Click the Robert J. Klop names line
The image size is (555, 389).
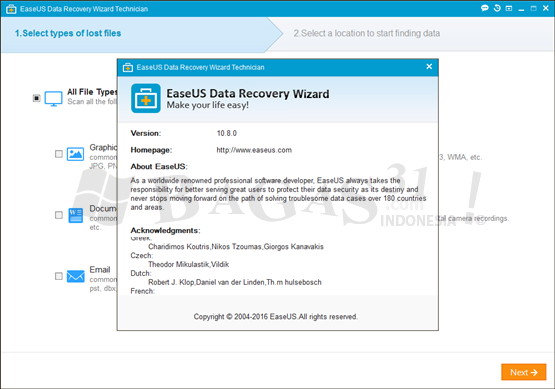click(x=235, y=282)
